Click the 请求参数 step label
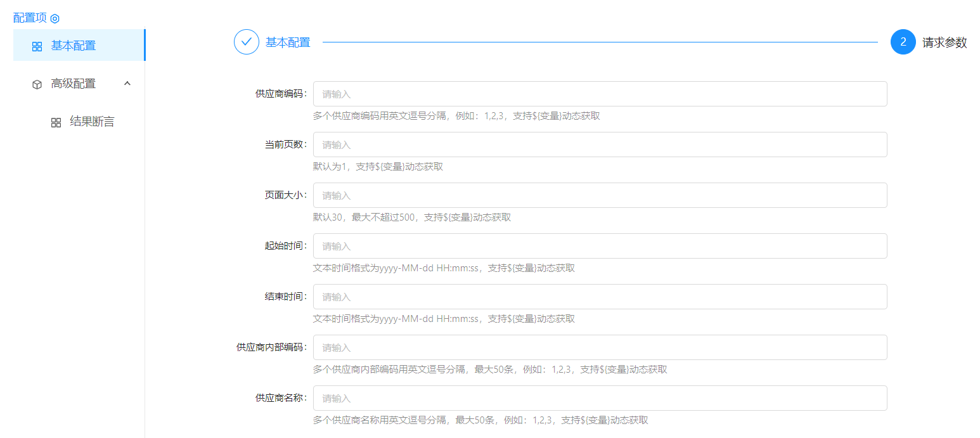Image resolution: width=980 pixels, height=438 pixels. click(945, 42)
